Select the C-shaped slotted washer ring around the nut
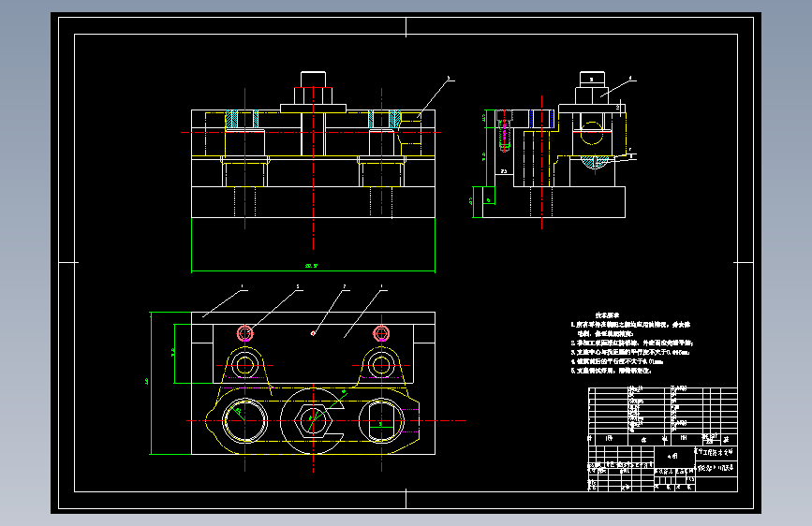This screenshot has width=812, height=526. click(x=312, y=420)
